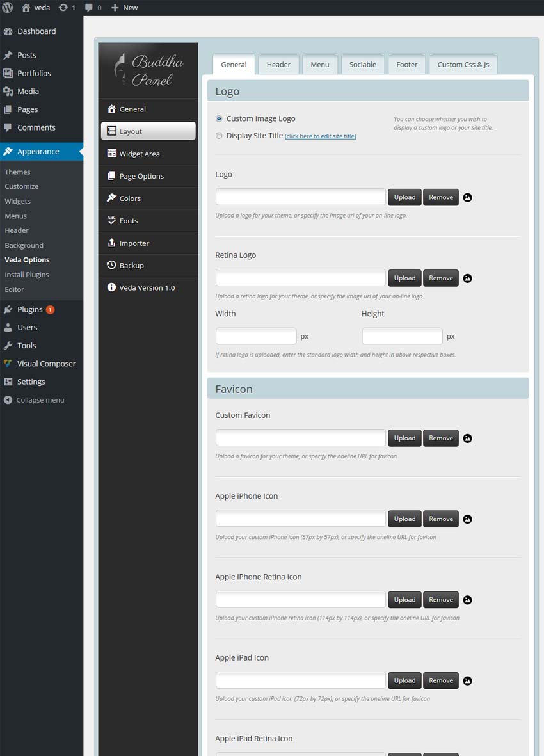The image size is (544, 756).
Task: Follow the 'click here to edit site title' link
Action: pos(320,136)
